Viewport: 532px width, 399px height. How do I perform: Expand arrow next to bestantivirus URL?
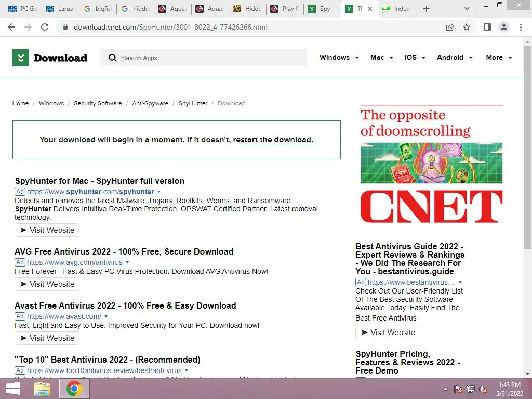[460, 282]
